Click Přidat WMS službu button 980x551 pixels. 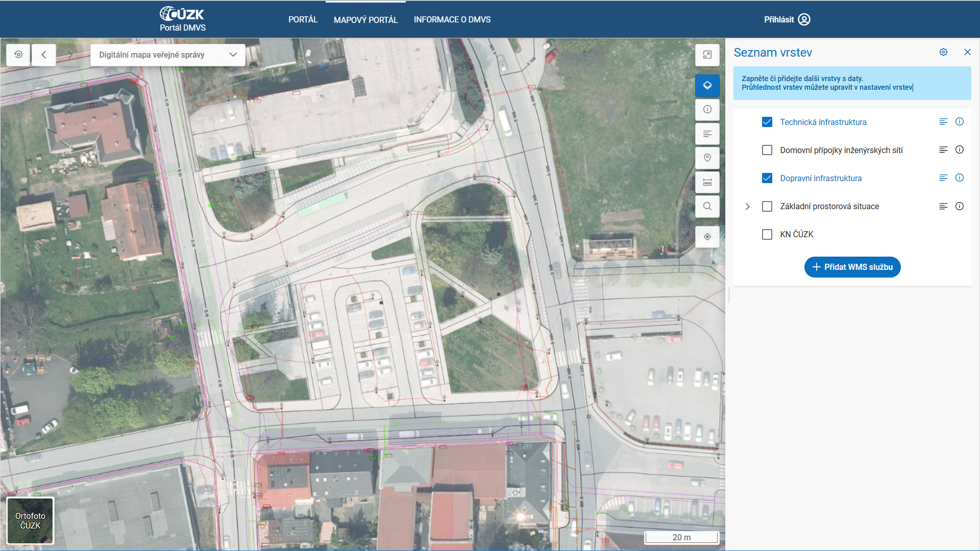[852, 267]
